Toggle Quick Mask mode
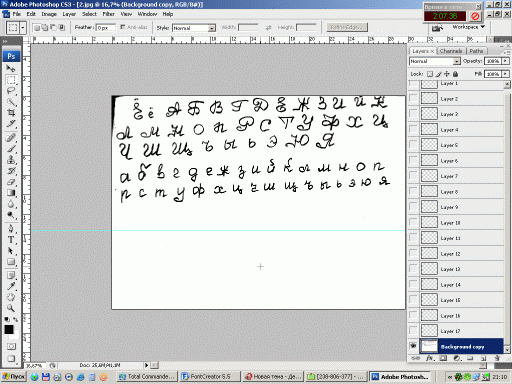 pos(11,347)
